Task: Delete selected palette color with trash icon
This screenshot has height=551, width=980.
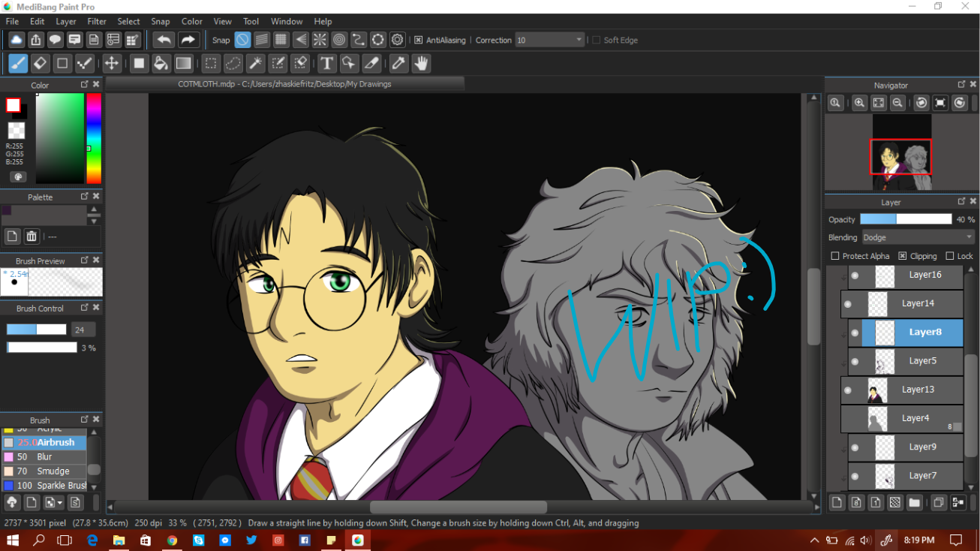Action: pos(32,236)
